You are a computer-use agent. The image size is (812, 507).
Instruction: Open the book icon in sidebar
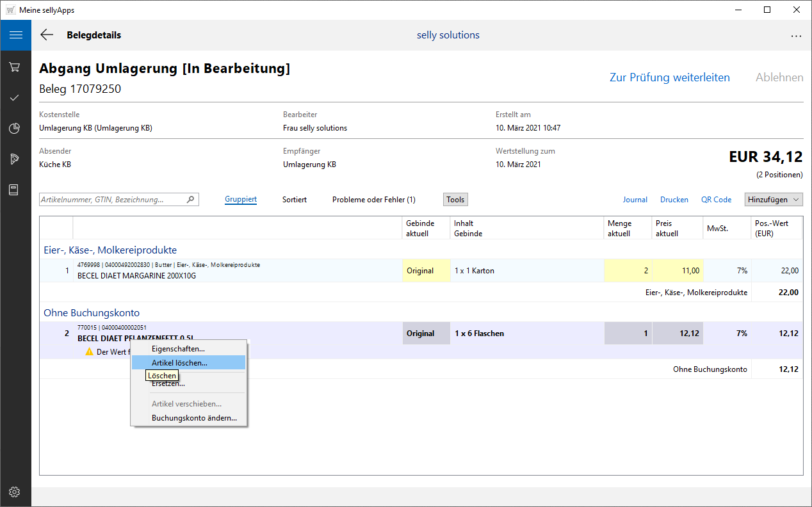(15, 189)
